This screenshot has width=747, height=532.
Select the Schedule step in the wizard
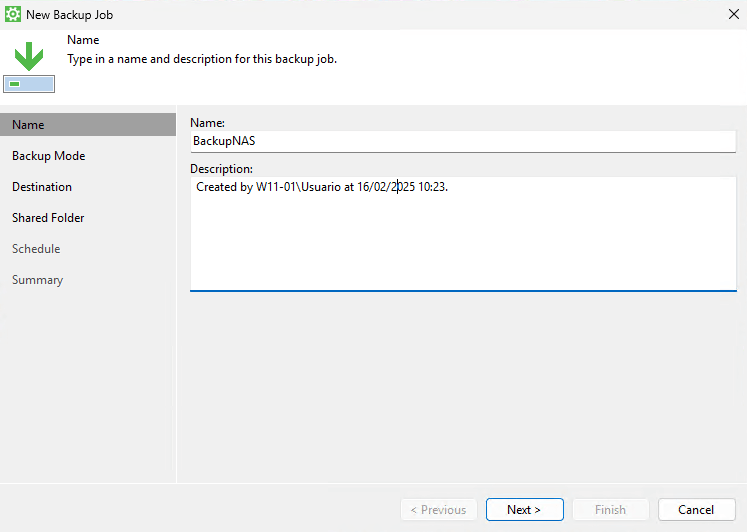[x=36, y=249]
